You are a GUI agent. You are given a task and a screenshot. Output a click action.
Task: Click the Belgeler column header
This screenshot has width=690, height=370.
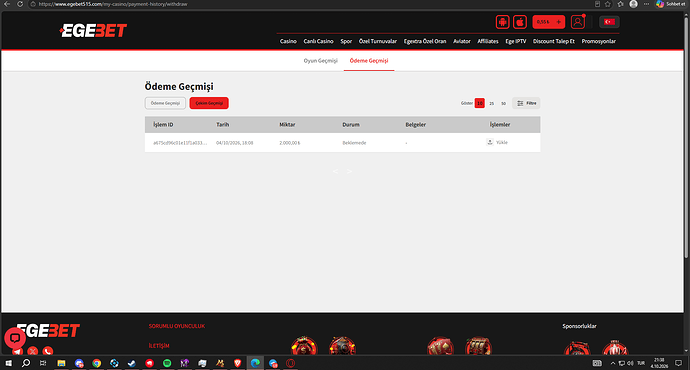click(415, 125)
